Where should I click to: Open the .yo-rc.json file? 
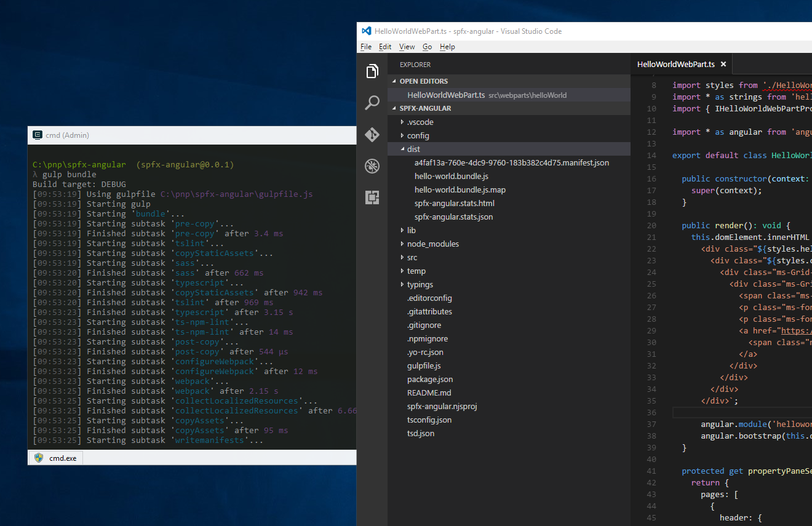pyautogui.click(x=425, y=352)
